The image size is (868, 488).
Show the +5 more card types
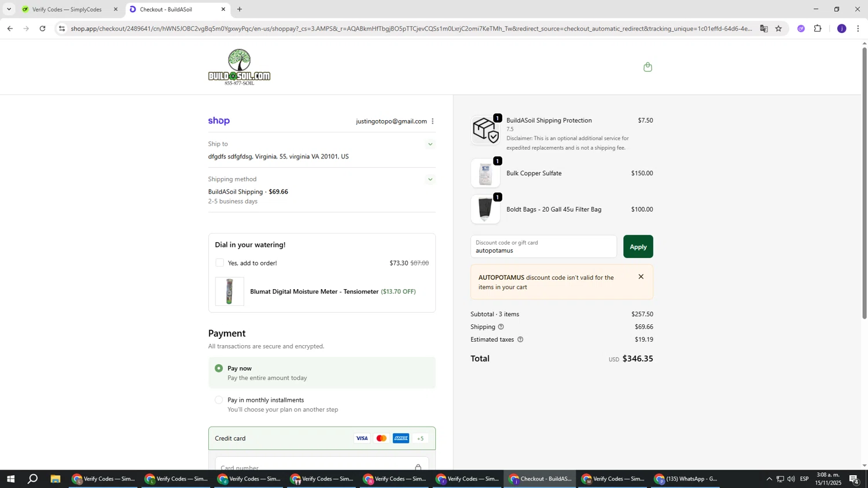point(420,438)
